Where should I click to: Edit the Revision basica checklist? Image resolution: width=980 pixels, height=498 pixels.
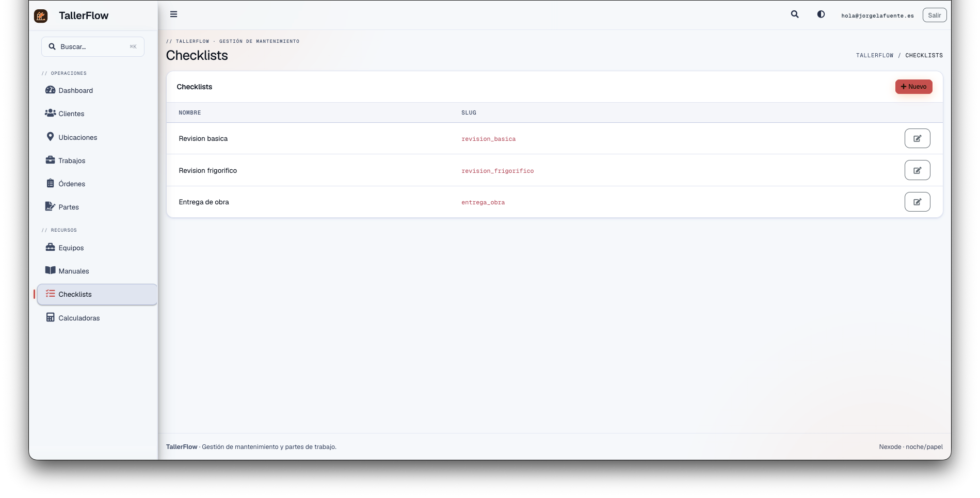[917, 138]
